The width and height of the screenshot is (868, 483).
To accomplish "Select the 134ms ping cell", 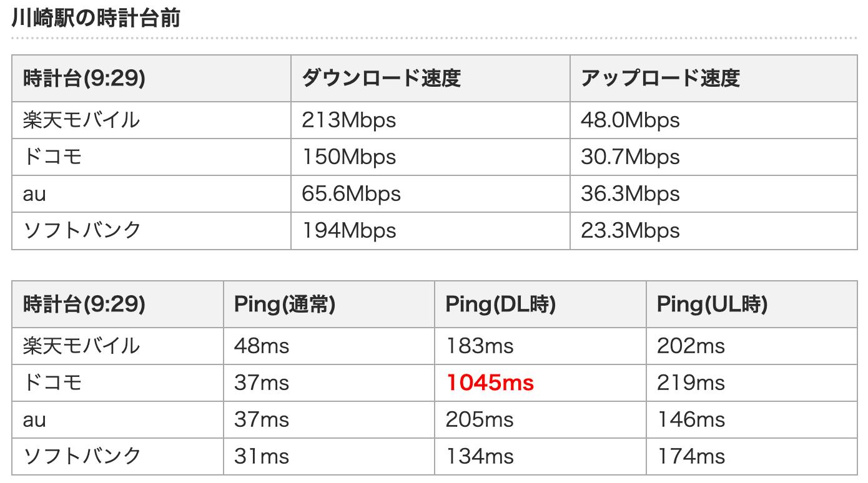I will (480, 456).
